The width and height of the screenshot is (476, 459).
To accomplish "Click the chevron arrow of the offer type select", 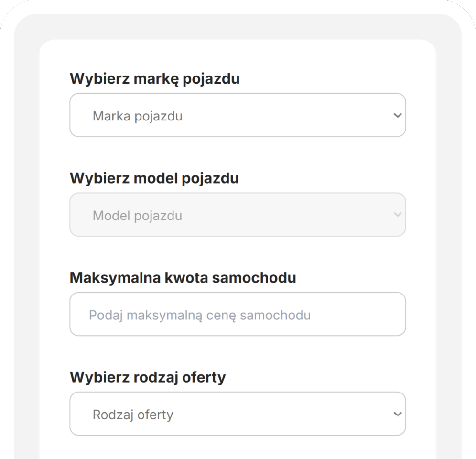I will point(397,414).
